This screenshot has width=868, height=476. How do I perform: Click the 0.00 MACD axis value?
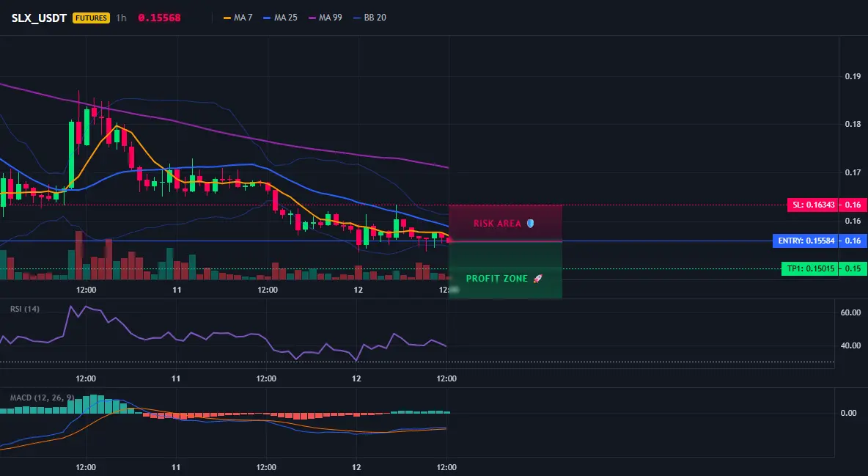click(849, 413)
